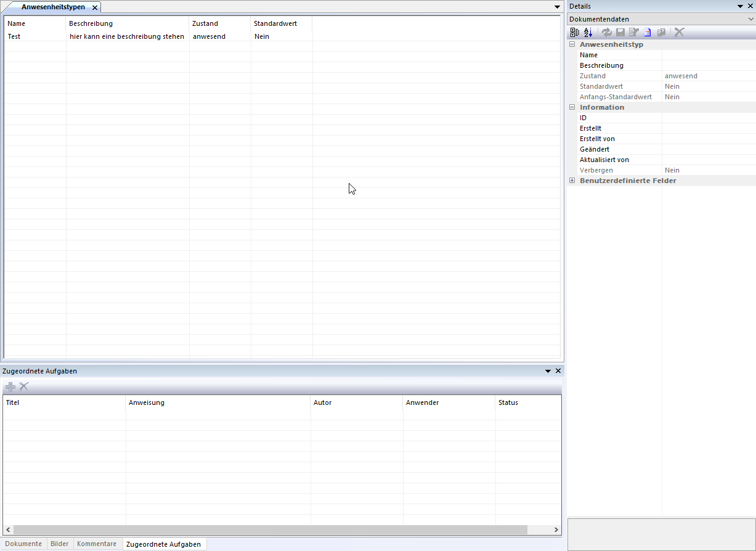Click the refresh icon in Details toolbar
Viewport: 756px width, 551px height.
click(x=607, y=32)
